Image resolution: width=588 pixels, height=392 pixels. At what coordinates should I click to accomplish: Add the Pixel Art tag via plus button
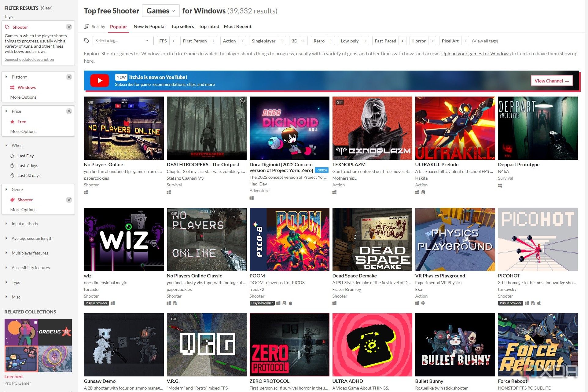click(x=465, y=41)
